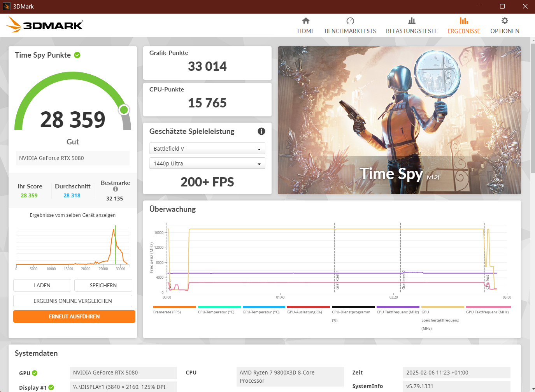Click ERGEBNIS ONLINE VERGLEICHEN button
The height and width of the screenshot is (392, 535).
point(73,301)
